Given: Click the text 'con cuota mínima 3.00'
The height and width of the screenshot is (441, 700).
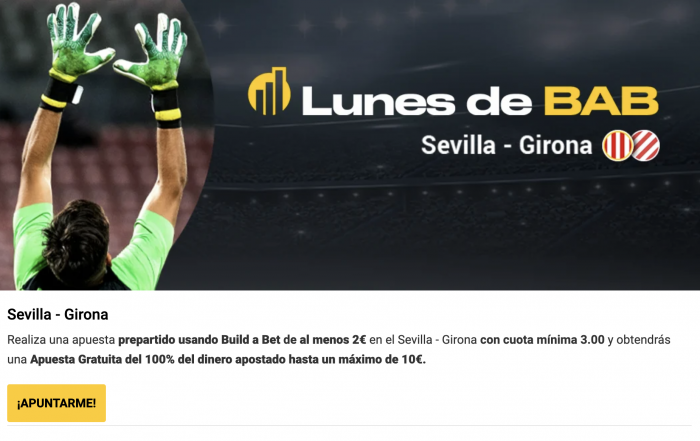Looking at the screenshot, I should tap(542, 340).
